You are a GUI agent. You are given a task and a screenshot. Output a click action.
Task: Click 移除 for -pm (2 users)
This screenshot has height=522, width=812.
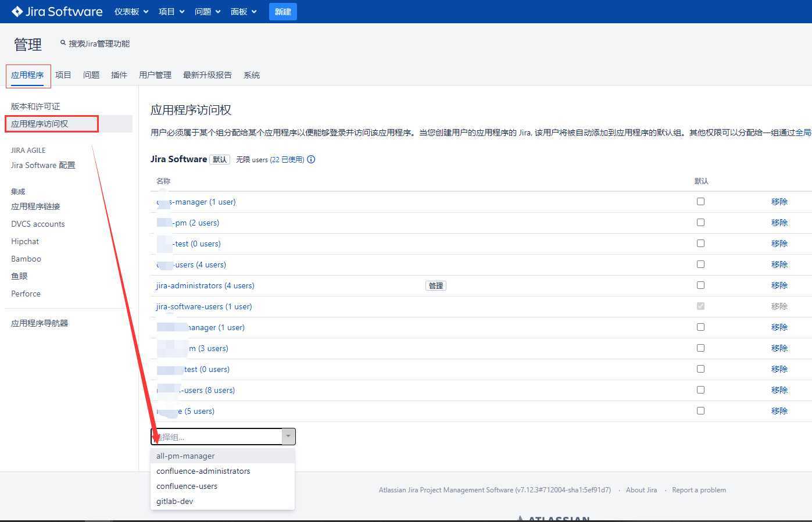(779, 223)
